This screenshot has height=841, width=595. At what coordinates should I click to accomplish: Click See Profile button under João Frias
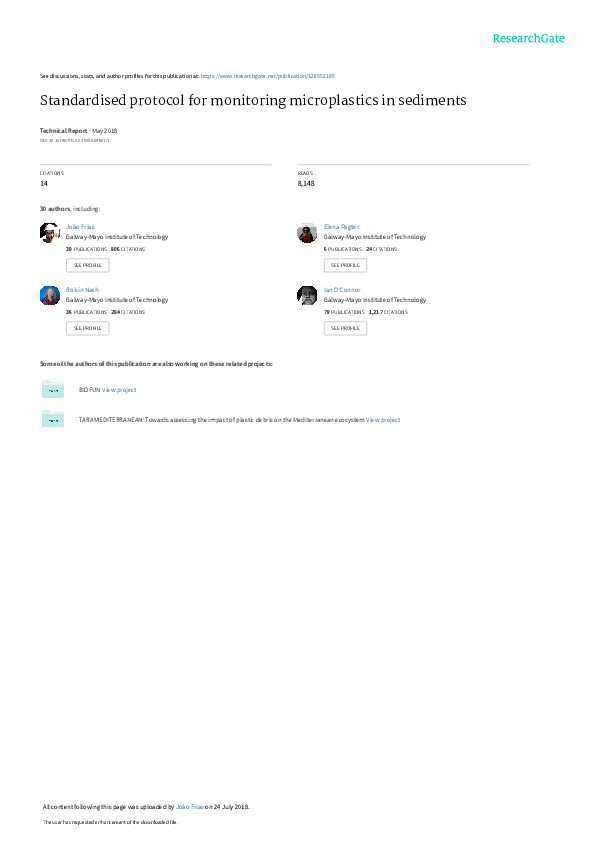[x=87, y=265]
